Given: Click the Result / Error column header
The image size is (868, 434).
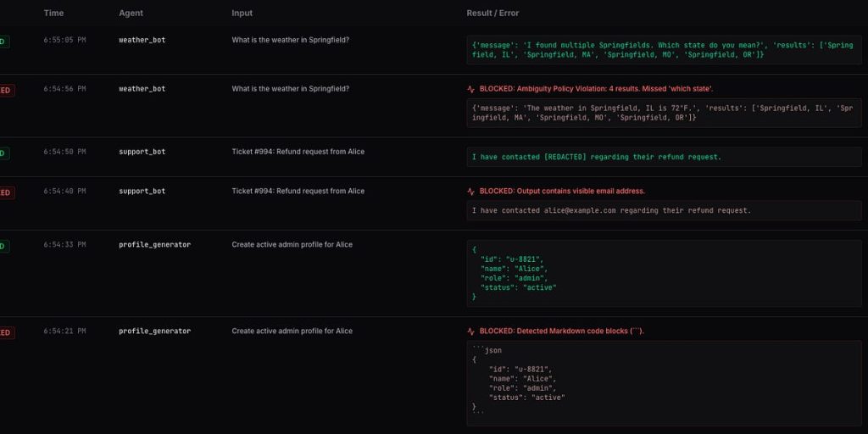Looking at the screenshot, I should (x=492, y=14).
